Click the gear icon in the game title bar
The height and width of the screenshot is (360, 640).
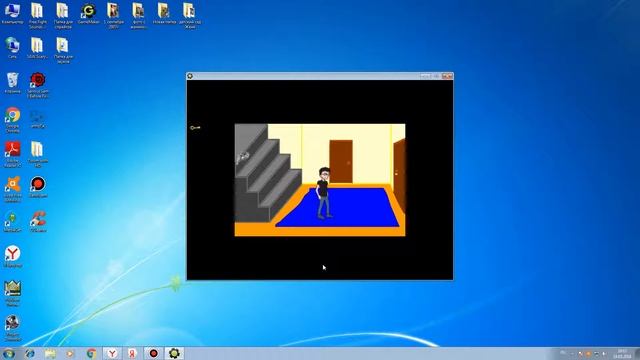pyautogui.click(x=190, y=76)
